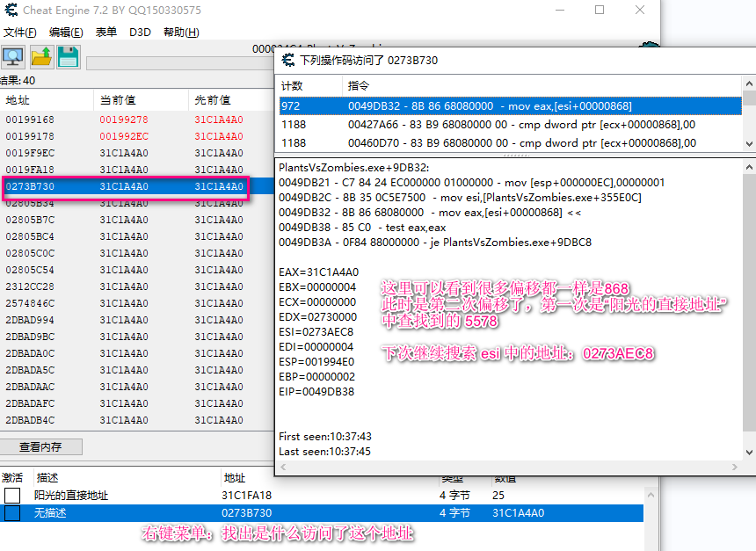Click the open cheat table folder icon
Viewport: 756px width, 551px height.
[x=41, y=57]
